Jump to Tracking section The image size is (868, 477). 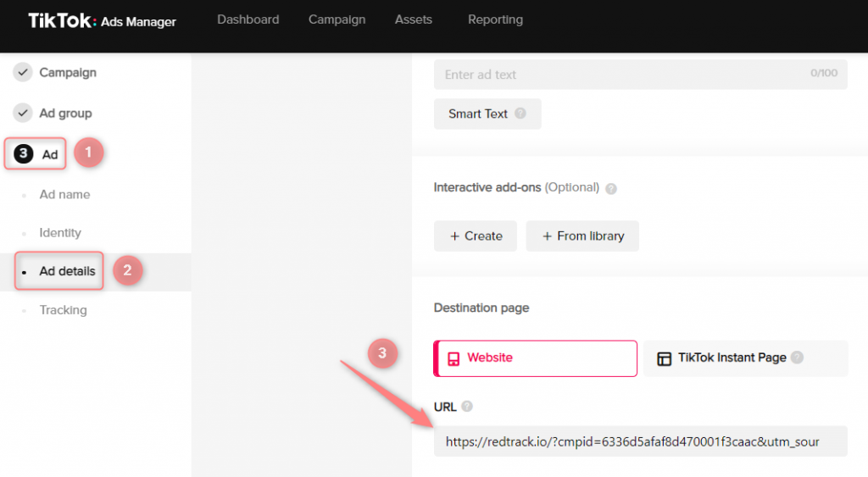point(63,310)
